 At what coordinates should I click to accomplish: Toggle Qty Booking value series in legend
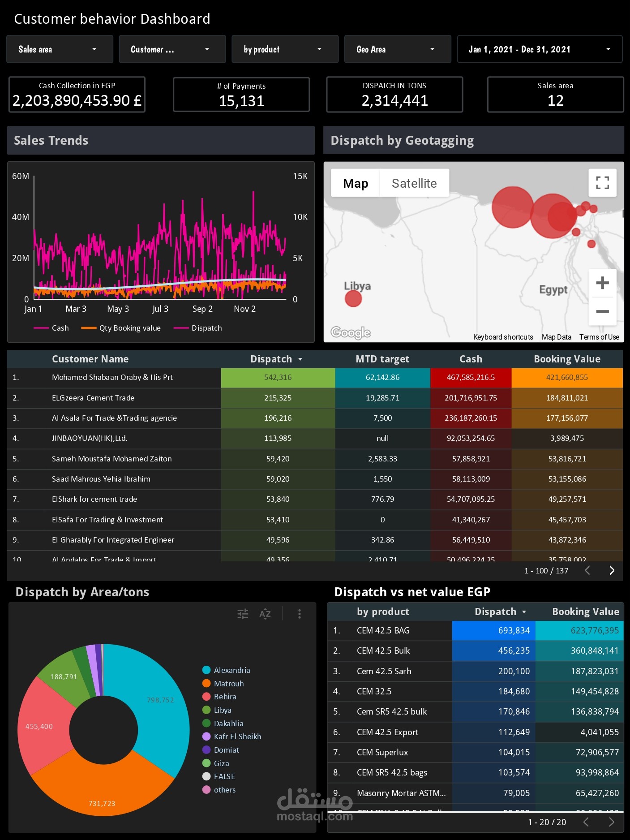(121, 328)
